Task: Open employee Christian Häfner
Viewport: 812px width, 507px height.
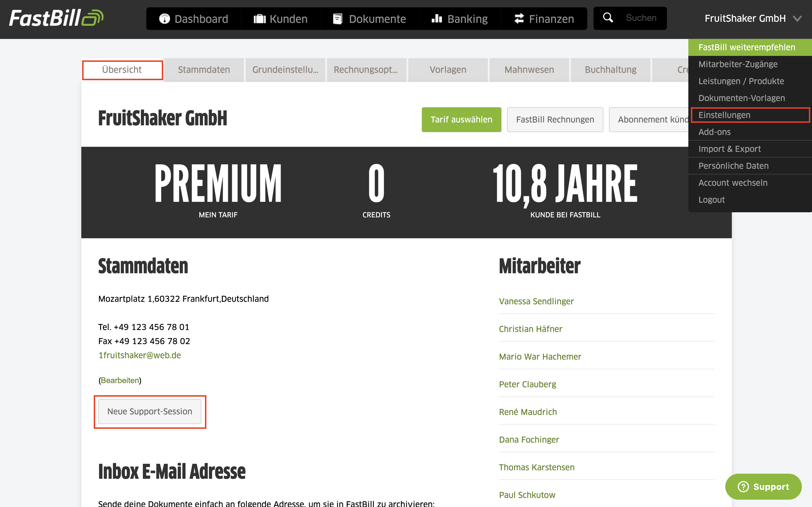Action: 531,329
